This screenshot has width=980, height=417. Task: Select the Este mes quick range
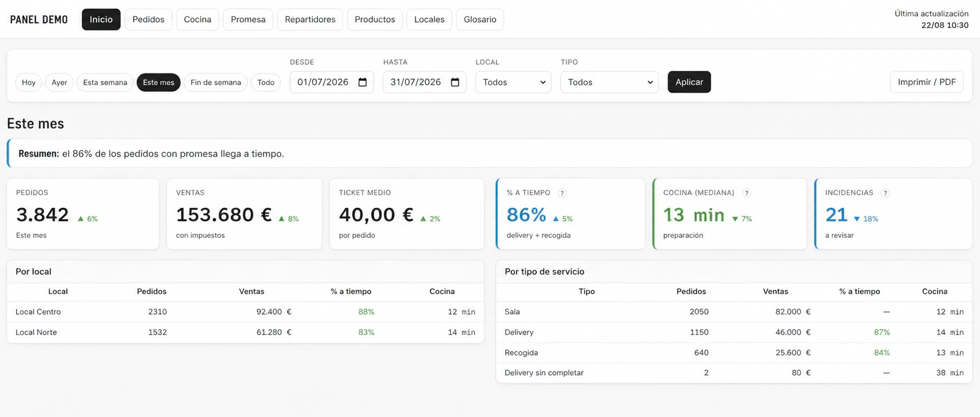point(159,82)
